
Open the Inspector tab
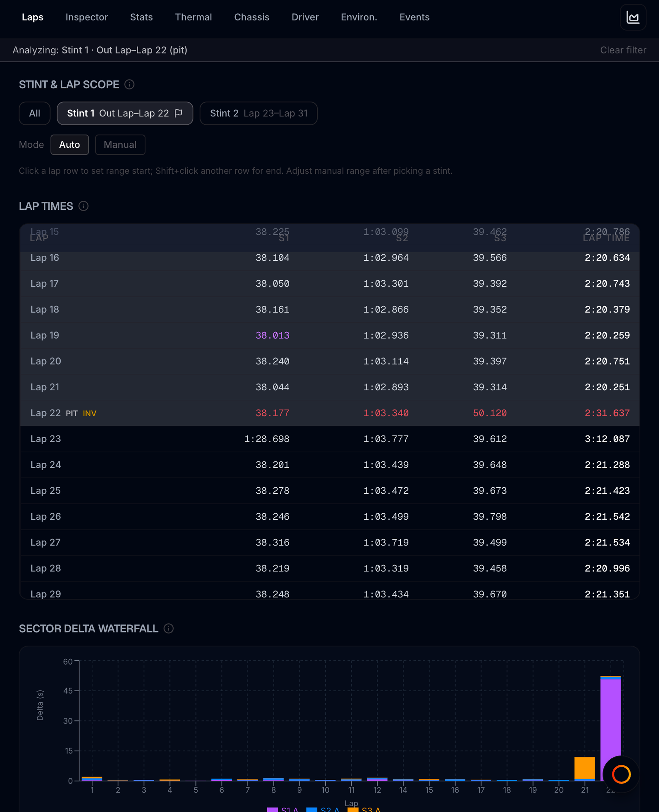(x=87, y=17)
